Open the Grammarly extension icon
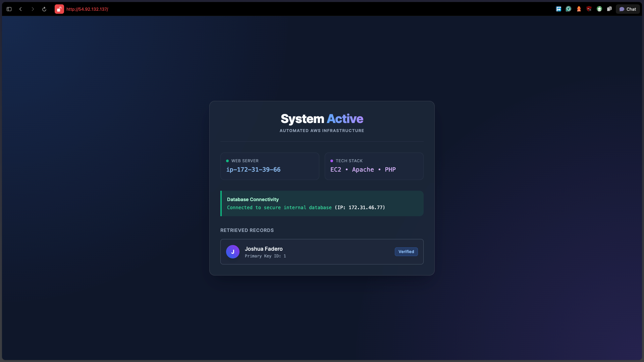Image resolution: width=644 pixels, height=362 pixels. [569, 9]
